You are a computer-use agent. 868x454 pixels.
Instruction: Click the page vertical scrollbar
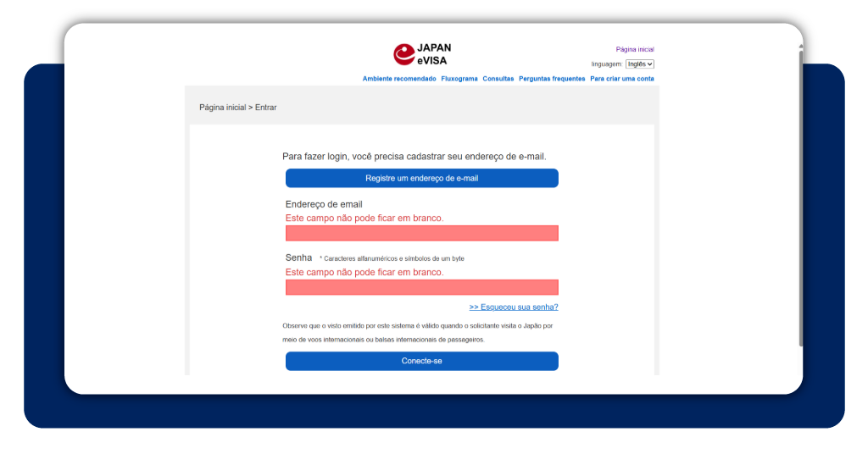[x=800, y=199]
